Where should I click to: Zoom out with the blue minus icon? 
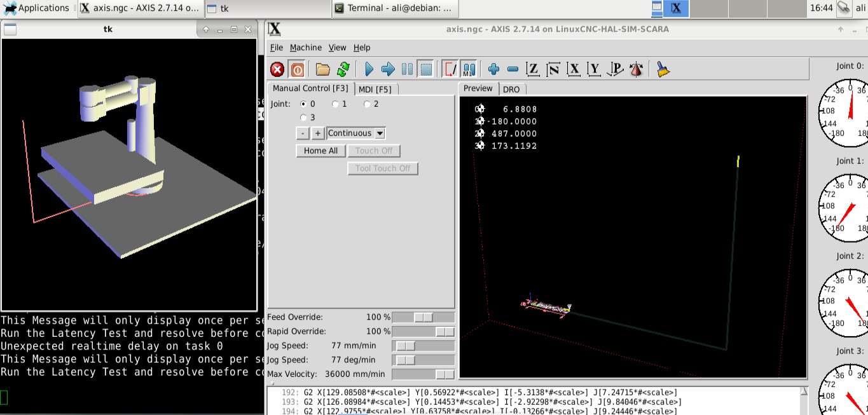point(513,69)
